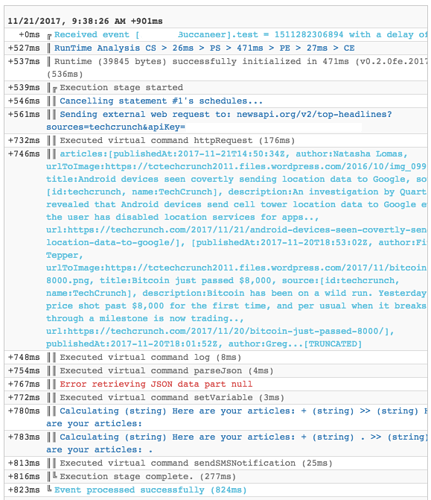431x500 pixels.
Task: Click the Received event log line
Action: click(x=240, y=35)
